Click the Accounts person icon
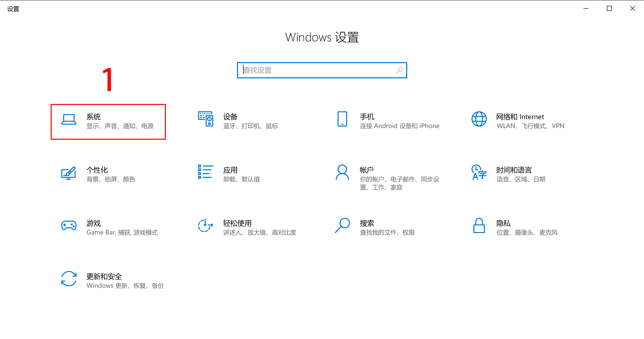 pos(342,172)
